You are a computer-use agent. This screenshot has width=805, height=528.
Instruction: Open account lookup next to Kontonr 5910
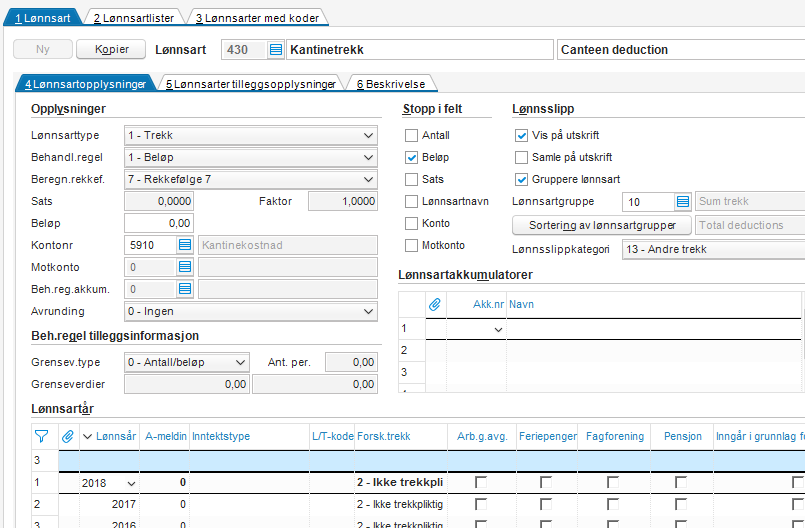(x=185, y=245)
